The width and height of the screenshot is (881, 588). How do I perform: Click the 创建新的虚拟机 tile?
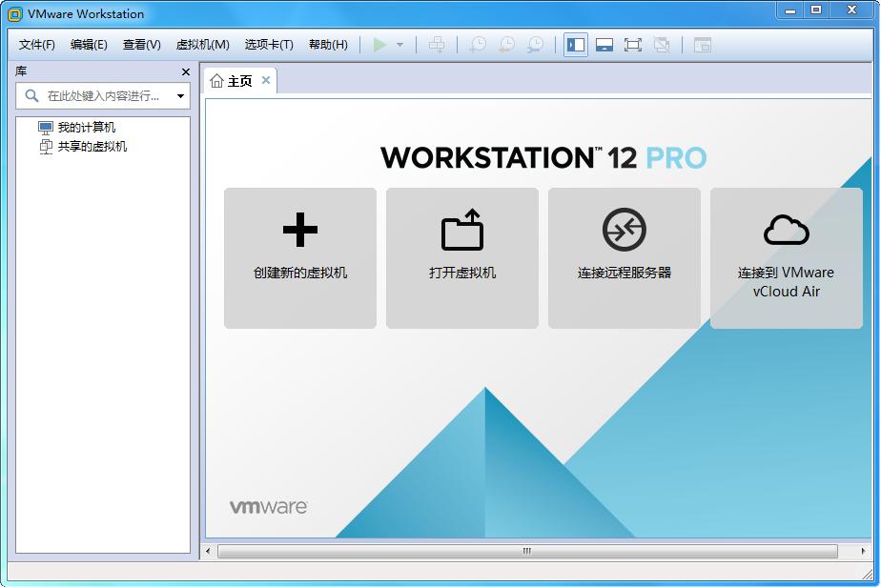(x=300, y=258)
